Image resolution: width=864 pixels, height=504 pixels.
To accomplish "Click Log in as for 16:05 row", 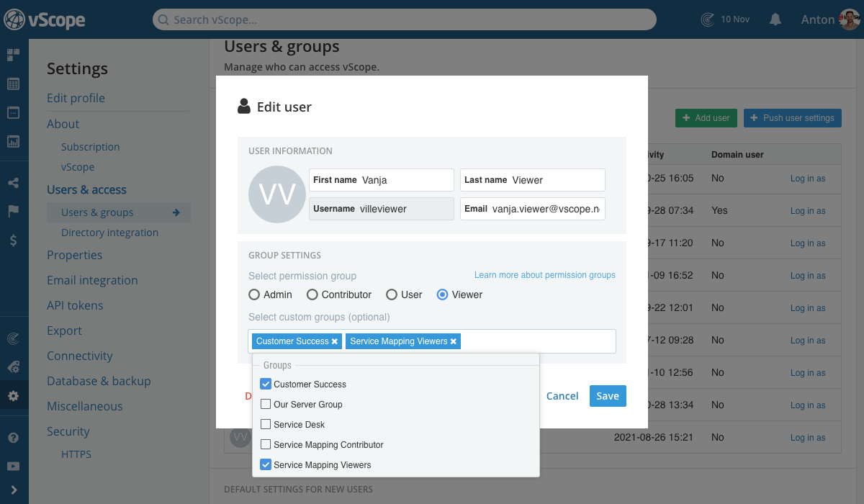I will [808, 179].
